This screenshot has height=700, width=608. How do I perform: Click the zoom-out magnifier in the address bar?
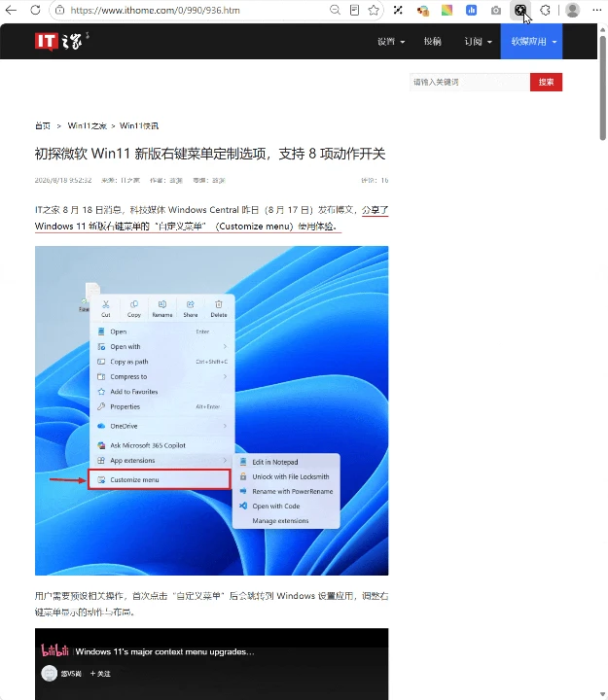[335, 10]
